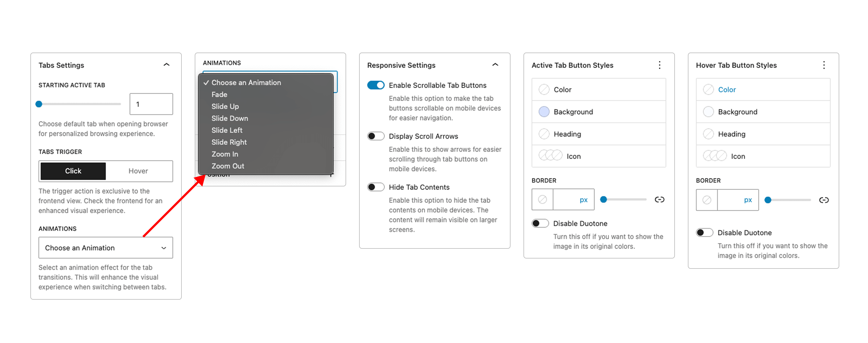Open the Active Tab Button Styles options menu
The image size is (868, 343).
point(660,65)
